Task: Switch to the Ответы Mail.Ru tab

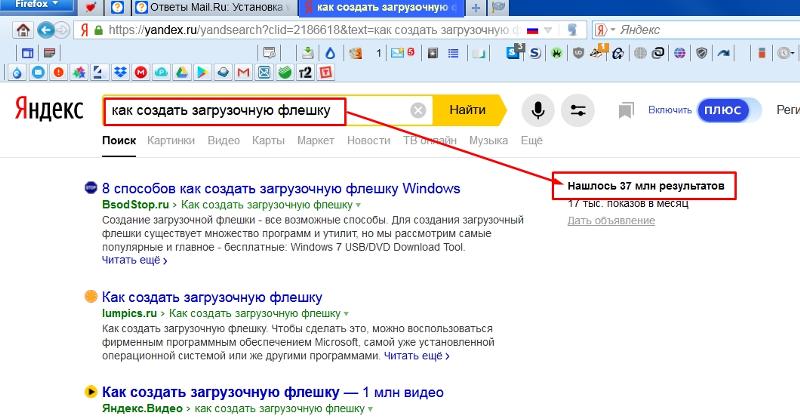Action: tap(215, 8)
